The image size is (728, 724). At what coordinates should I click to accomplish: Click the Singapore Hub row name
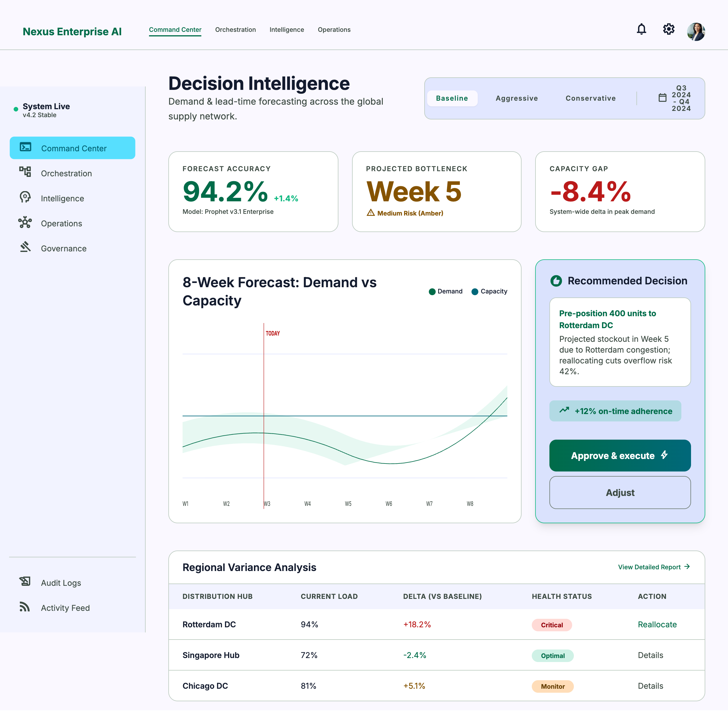pos(211,655)
